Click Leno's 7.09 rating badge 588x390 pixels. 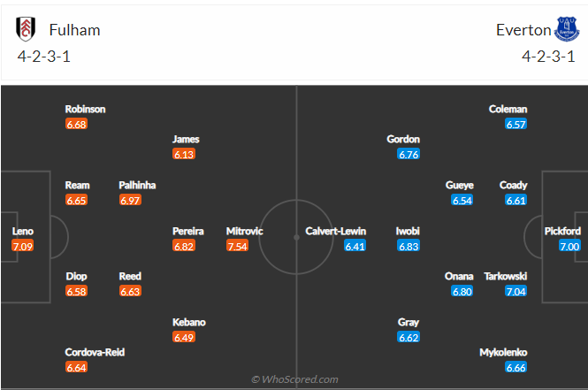[22, 247]
